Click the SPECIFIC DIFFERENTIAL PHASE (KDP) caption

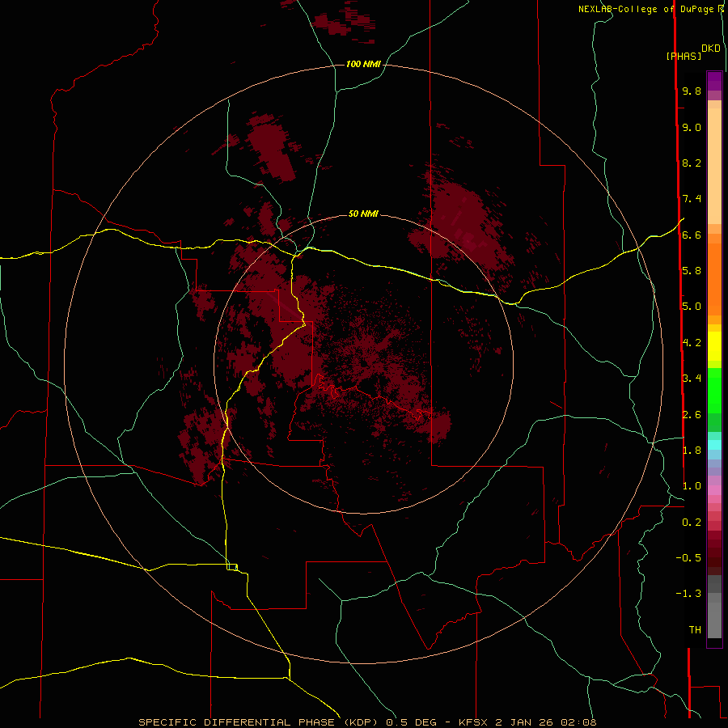click(x=258, y=722)
